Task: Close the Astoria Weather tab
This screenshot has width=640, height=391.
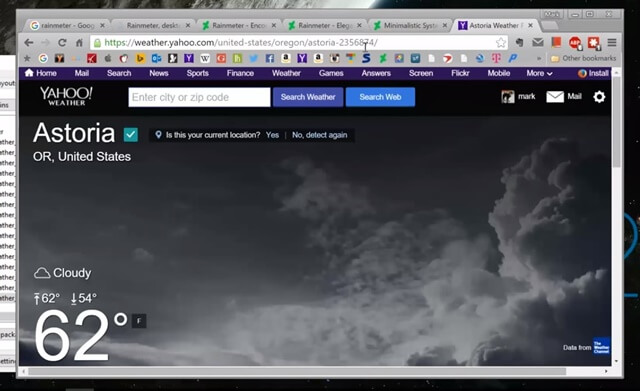Action: (530, 25)
